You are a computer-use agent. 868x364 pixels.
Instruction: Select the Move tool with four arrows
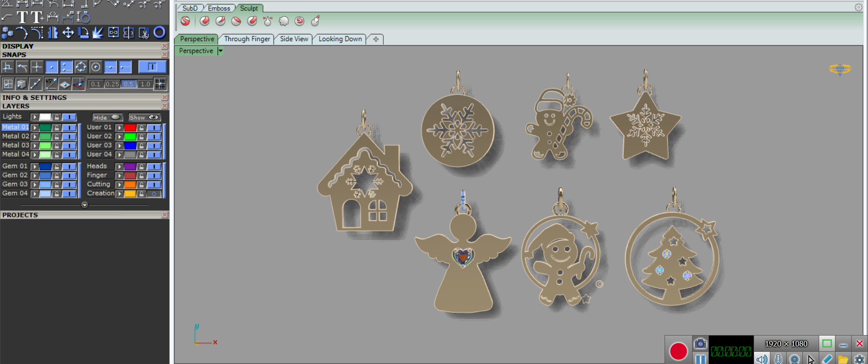point(68,33)
